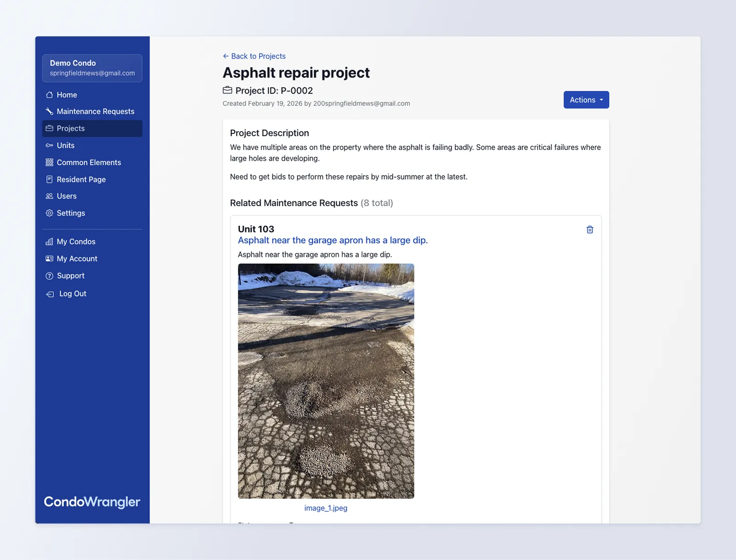Click the Users people icon
The width and height of the screenshot is (736, 560).
tap(49, 196)
